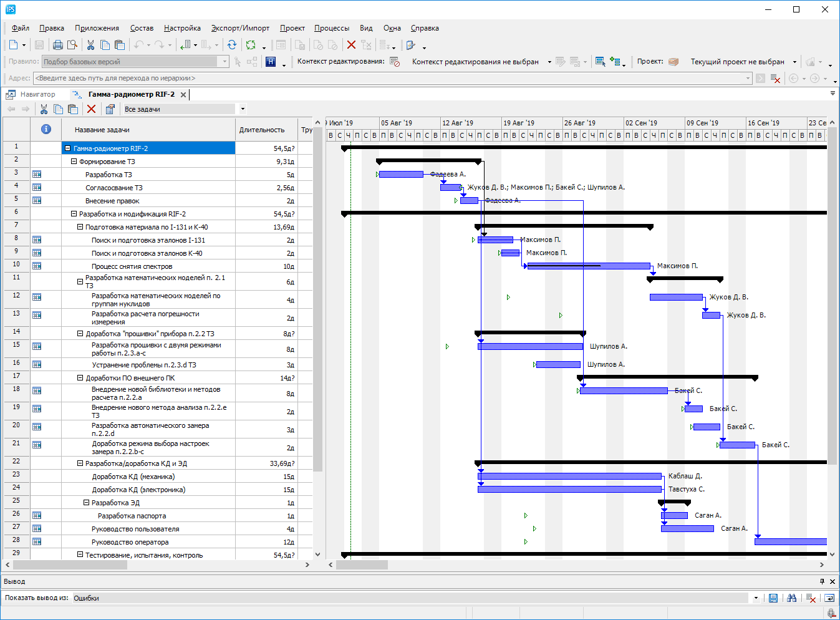Viewport: 840px width, 620px height.
Task: Create a new document via toolbar icon
Action: (13, 45)
